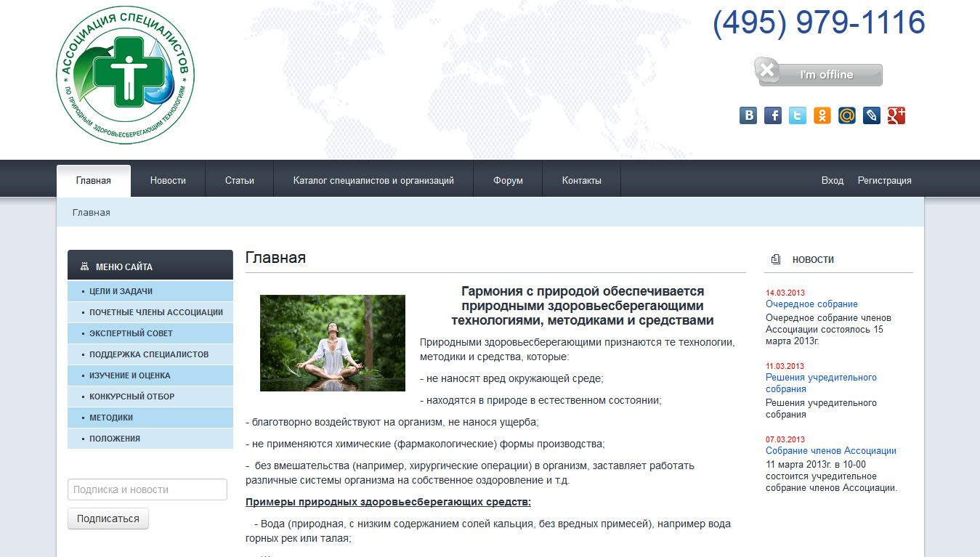This screenshot has height=557, width=980.
Task: Click the Гармония с природой headline
Action: (x=583, y=306)
